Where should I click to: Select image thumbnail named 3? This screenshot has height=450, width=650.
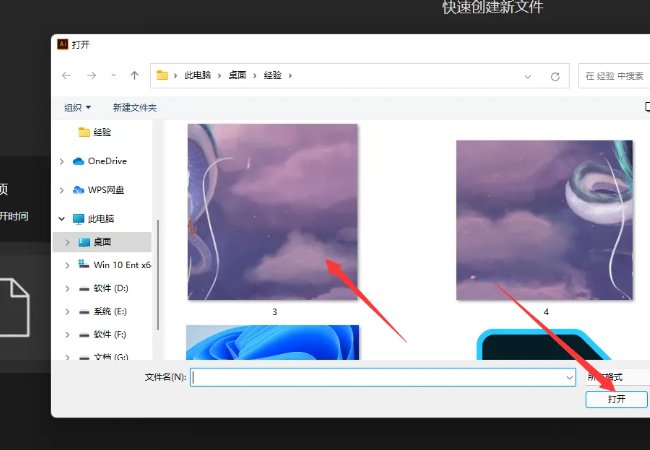(x=273, y=212)
